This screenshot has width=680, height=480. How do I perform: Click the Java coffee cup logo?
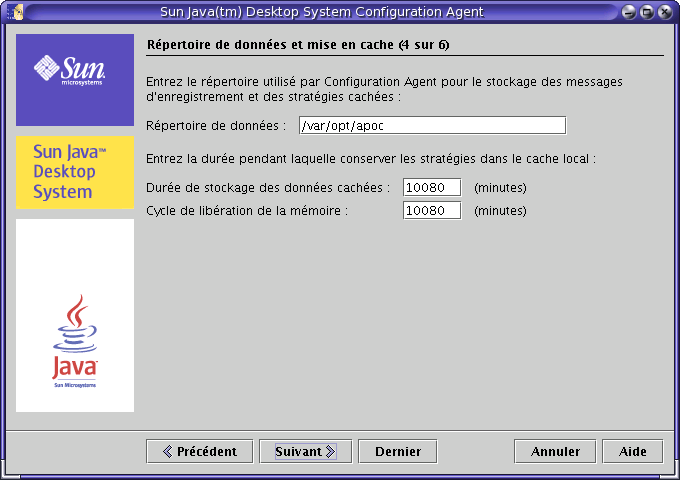75,341
